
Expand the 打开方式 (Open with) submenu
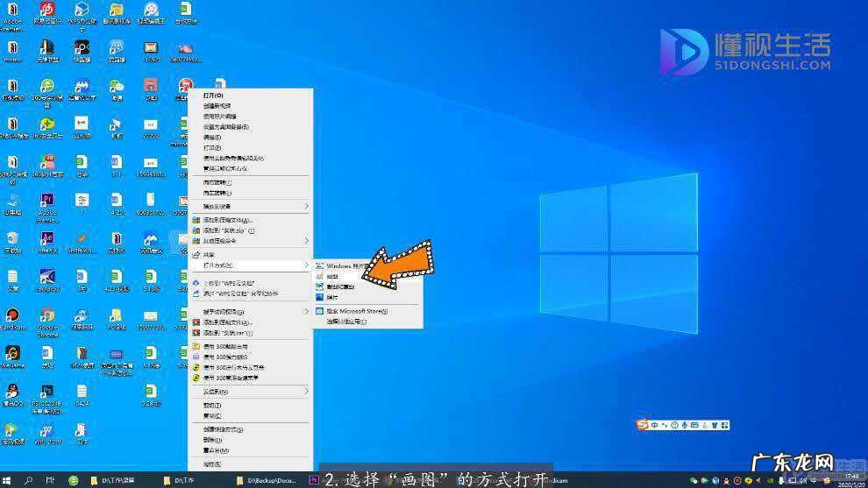pos(250,265)
